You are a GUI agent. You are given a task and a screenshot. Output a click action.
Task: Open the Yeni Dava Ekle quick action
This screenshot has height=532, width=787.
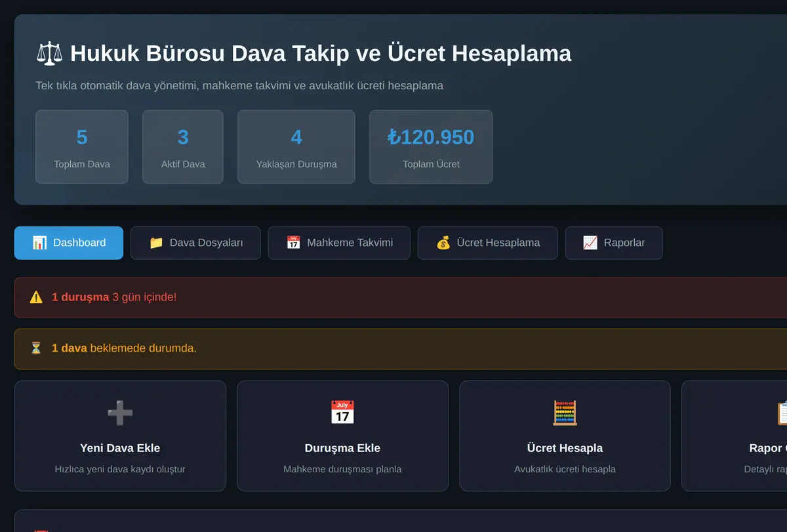click(120, 436)
